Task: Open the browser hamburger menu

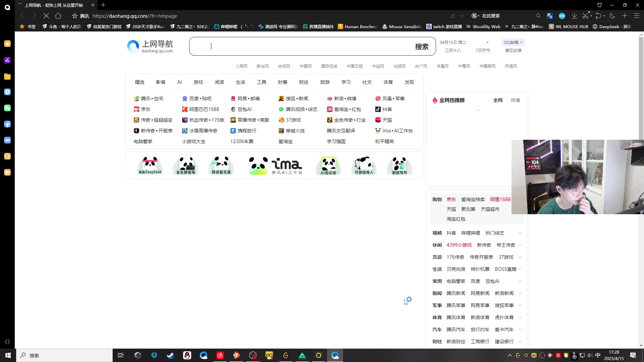Action: click(637, 16)
